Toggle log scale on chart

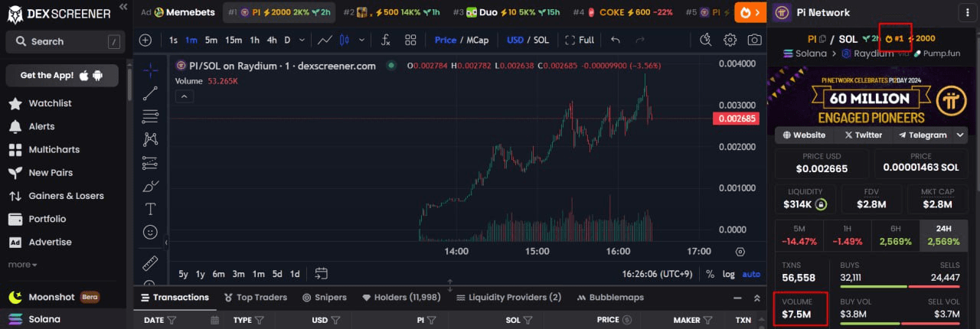tap(728, 274)
